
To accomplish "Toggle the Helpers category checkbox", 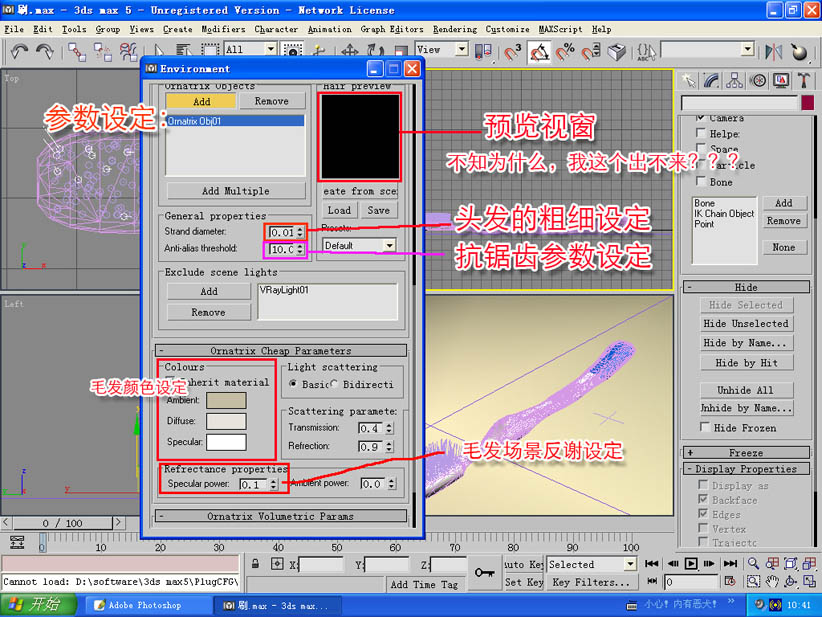I will (x=700, y=133).
